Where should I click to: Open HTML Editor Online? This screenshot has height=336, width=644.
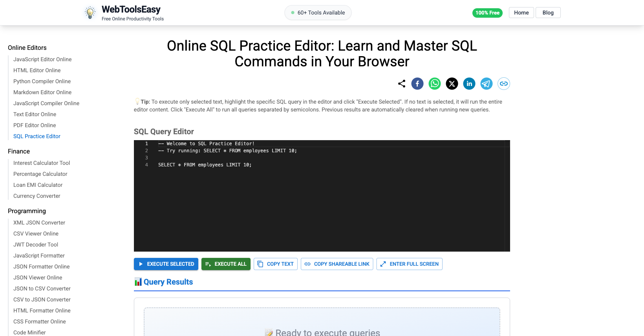(x=37, y=70)
